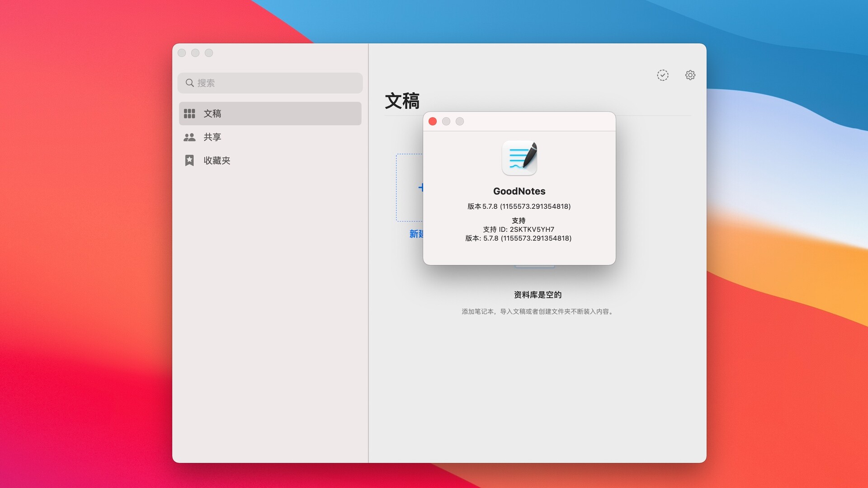This screenshot has height=488, width=868.
Task: Click the GoodNotes title text in dialog
Action: 519,191
